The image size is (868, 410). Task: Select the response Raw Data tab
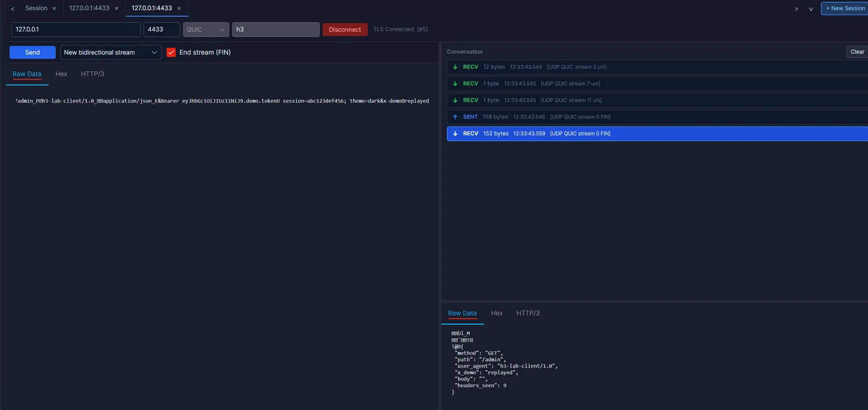pos(463,313)
